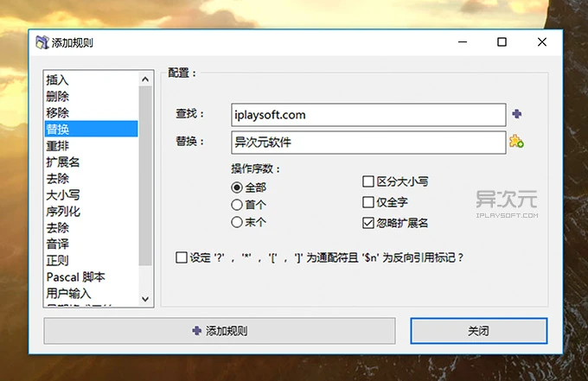The image size is (588, 381).
Task: Enable the wildcard 设定 checkbox
Action: click(181, 257)
